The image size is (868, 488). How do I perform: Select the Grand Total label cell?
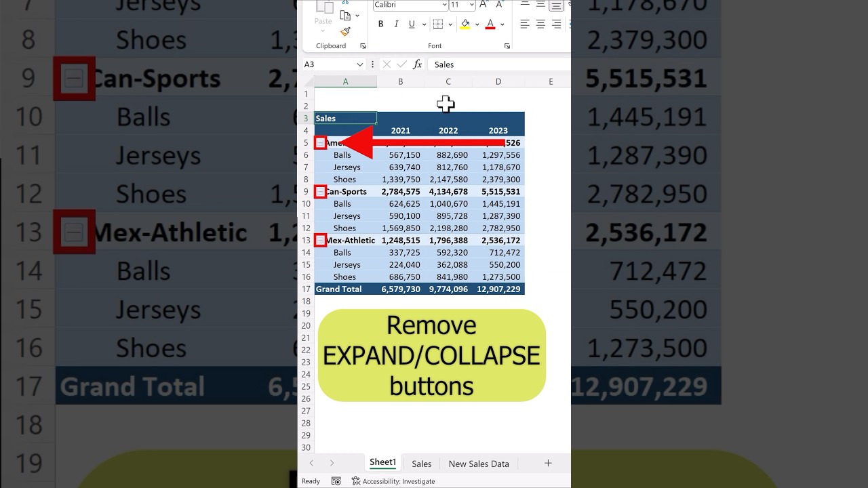point(345,289)
